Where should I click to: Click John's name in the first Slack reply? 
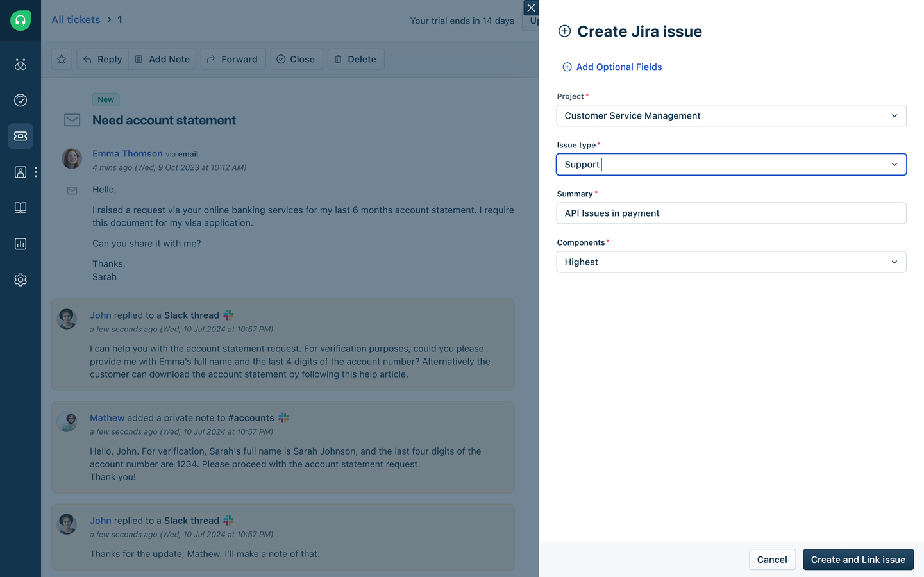pyautogui.click(x=101, y=315)
